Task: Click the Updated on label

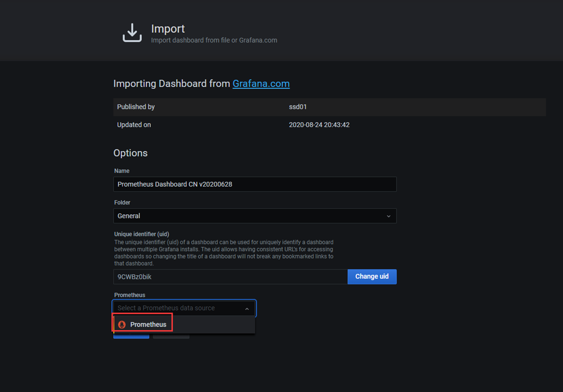Action: coord(134,125)
